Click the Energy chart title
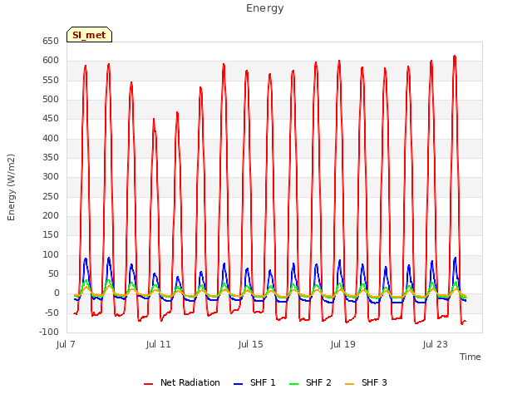Viewport: 532px width, 399px height. point(265,8)
